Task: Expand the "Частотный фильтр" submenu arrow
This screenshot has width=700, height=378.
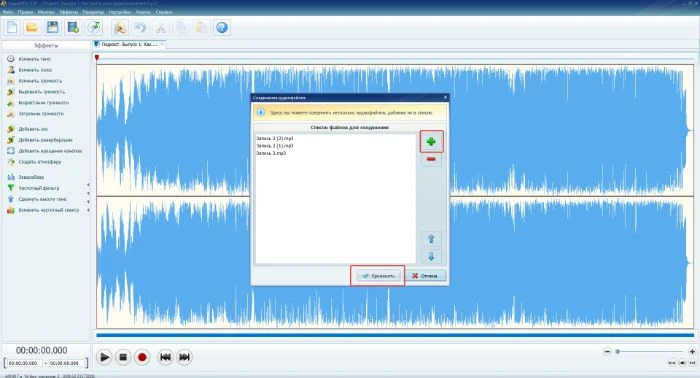Action: [x=88, y=184]
